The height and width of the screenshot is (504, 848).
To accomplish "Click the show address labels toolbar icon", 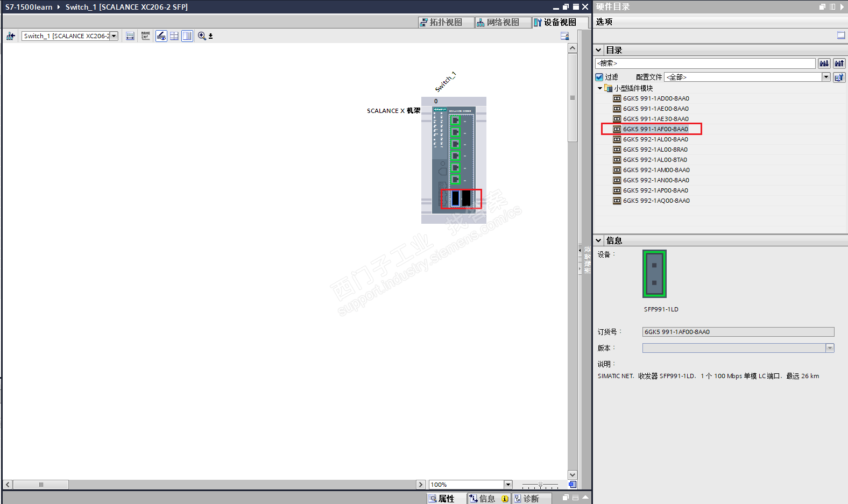I will coord(130,36).
